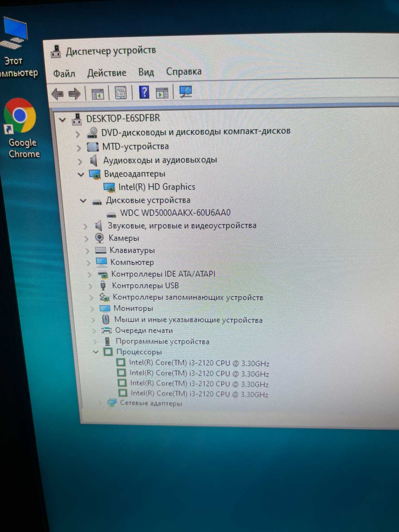Click the DVD drive category icon
Viewport: 399px width, 532px height.
[92, 133]
